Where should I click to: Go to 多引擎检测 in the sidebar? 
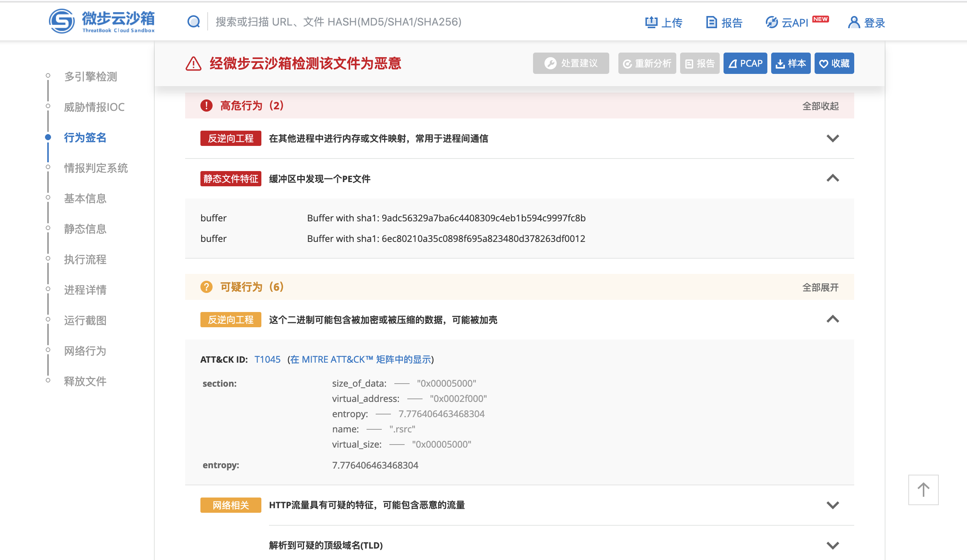tap(91, 76)
